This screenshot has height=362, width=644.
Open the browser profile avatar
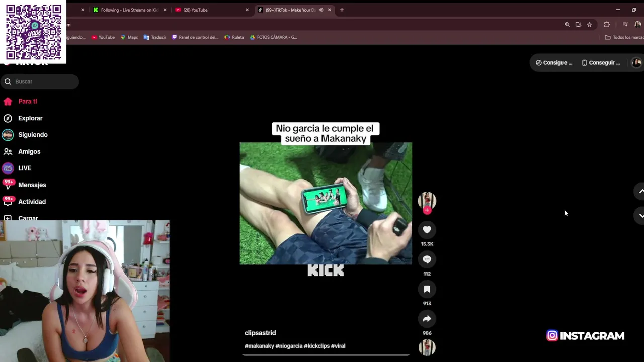point(637,24)
